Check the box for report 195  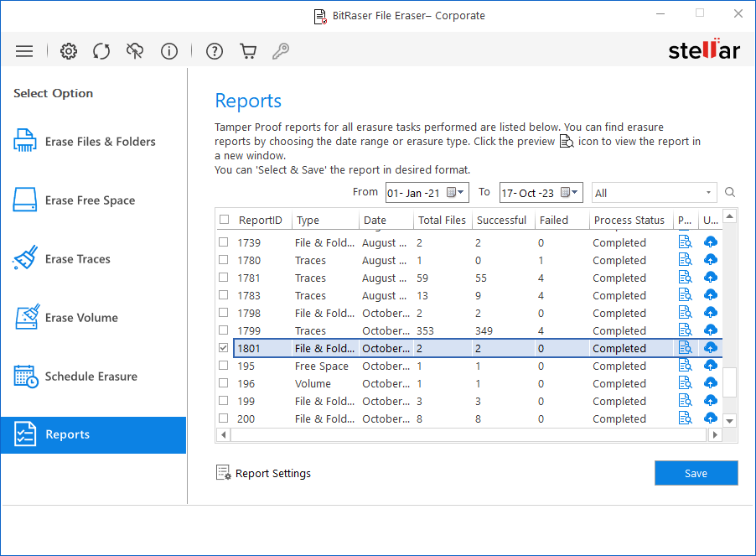(x=223, y=366)
